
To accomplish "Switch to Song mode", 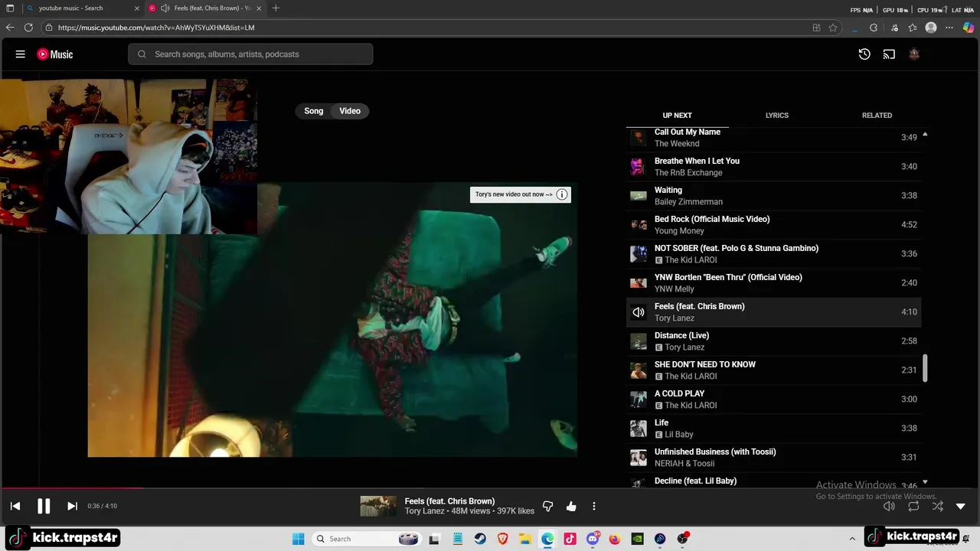I will coord(314,111).
